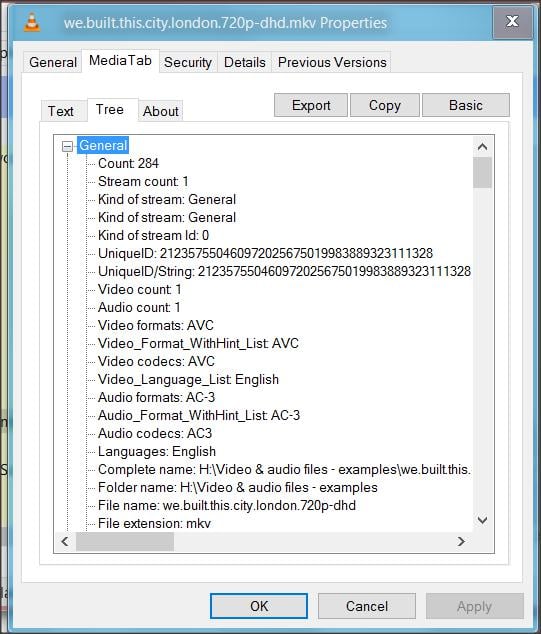Image resolution: width=541 pixels, height=634 pixels.
Task: Click the Export button
Action: 311,105
